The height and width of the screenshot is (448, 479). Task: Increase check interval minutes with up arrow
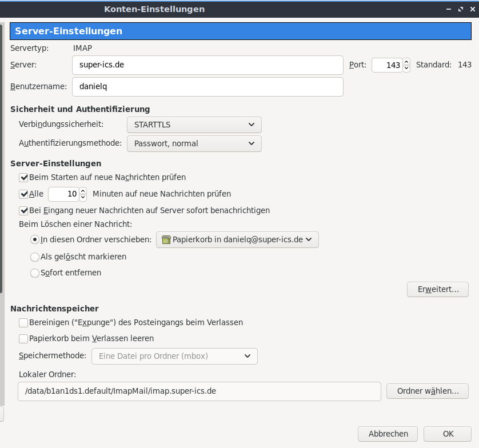pos(83,190)
